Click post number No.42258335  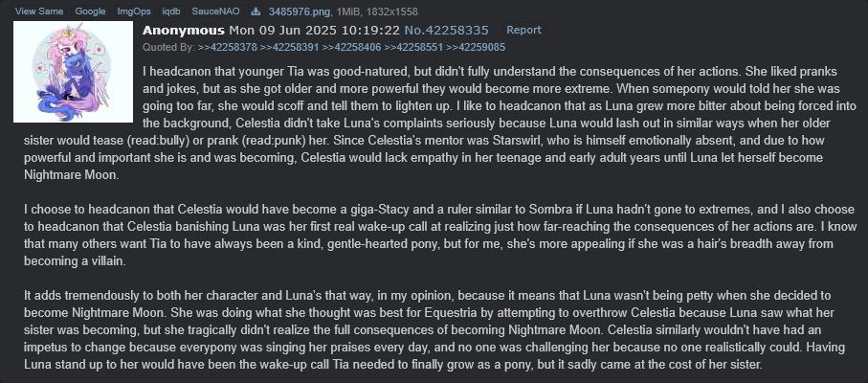pyautogui.click(x=446, y=31)
